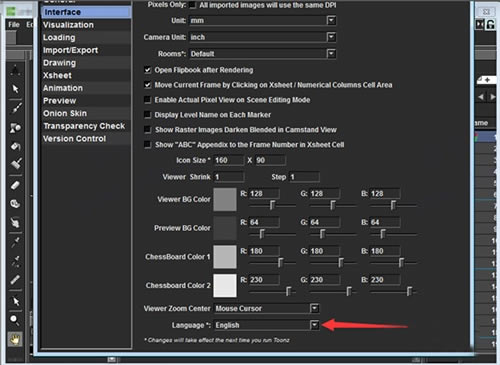Select the Paint Brush tool

[x=15, y=164]
